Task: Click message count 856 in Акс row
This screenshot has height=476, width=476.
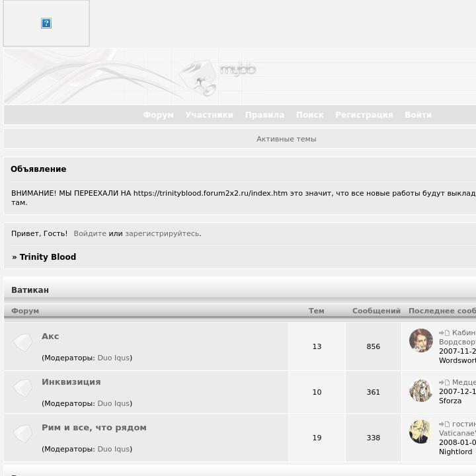Action: [373, 346]
